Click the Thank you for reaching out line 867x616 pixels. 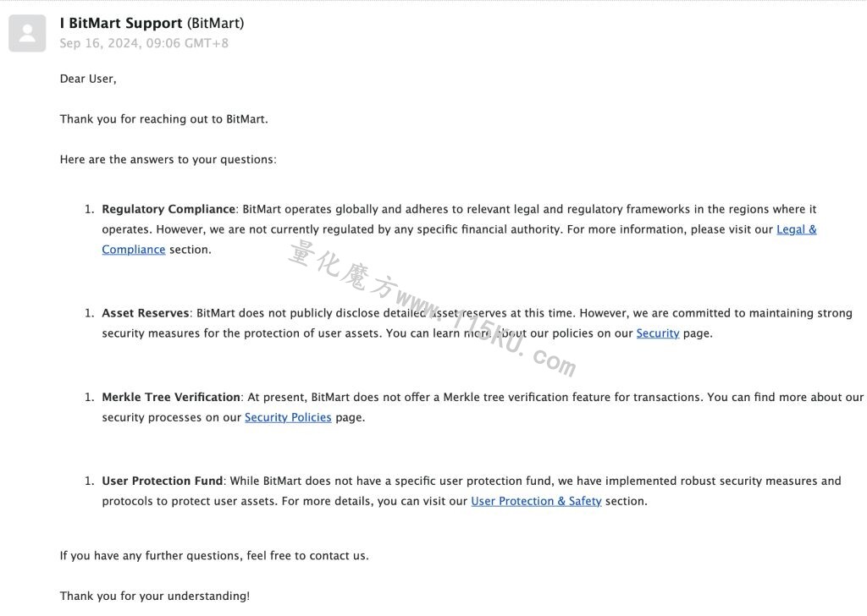coord(163,118)
